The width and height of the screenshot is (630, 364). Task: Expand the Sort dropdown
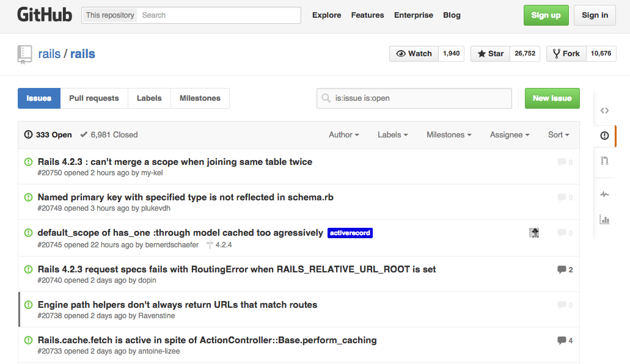pyautogui.click(x=558, y=135)
